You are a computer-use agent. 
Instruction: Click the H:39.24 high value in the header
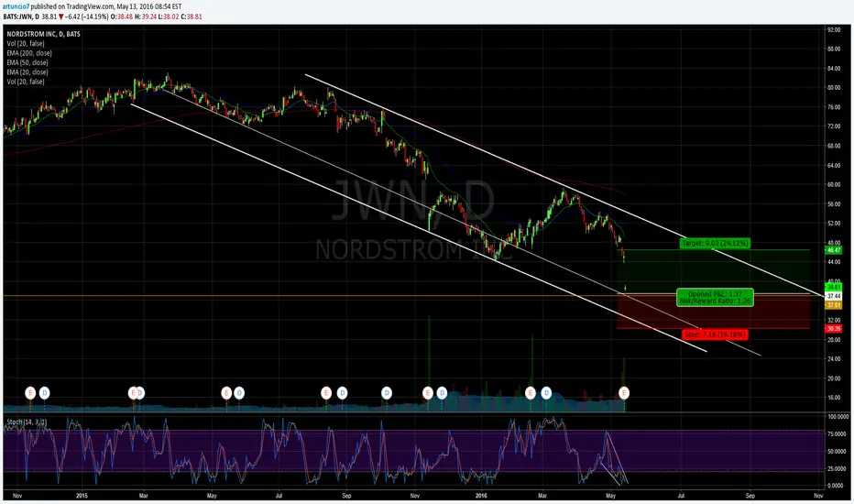point(146,16)
